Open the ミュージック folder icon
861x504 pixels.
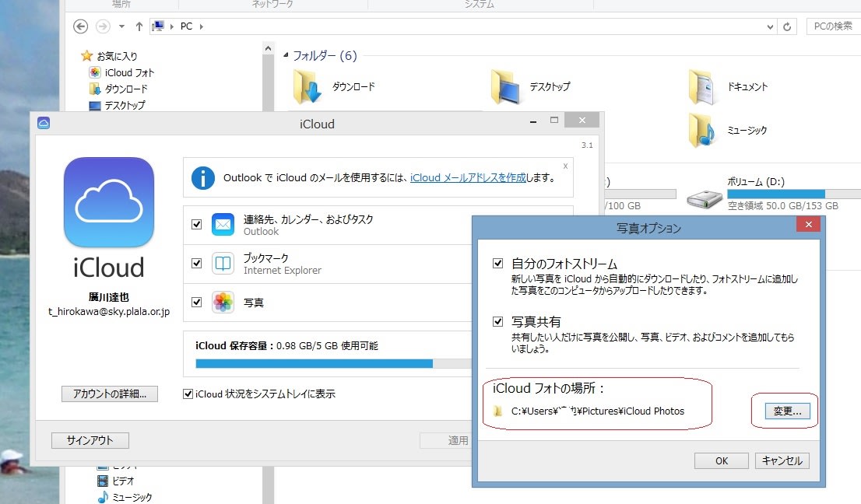click(x=701, y=130)
